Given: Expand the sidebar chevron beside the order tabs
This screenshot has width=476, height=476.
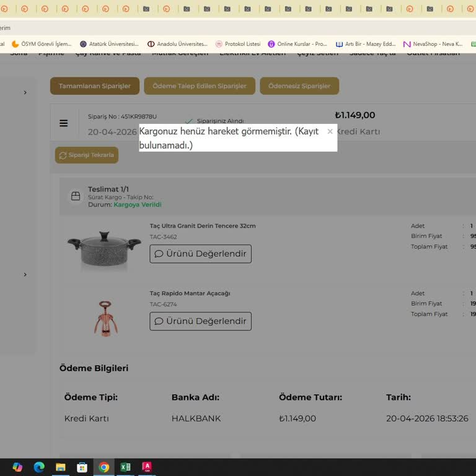Looking at the screenshot, I should 25,92.
